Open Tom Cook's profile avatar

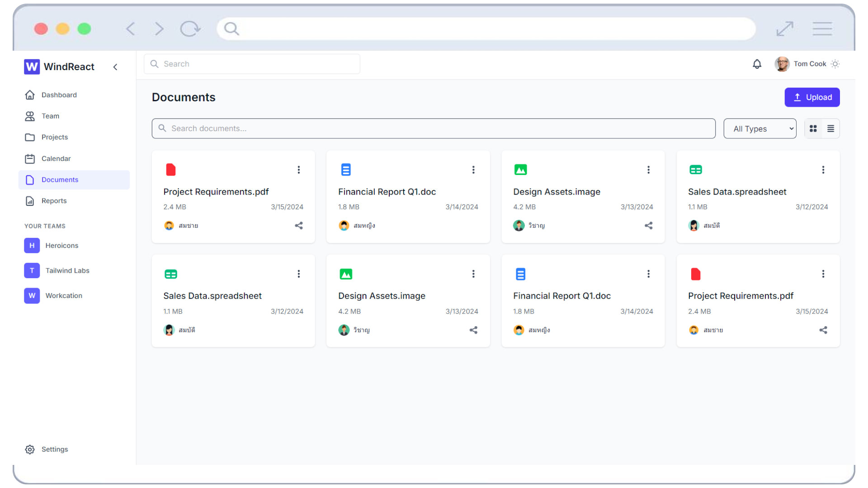tap(782, 64)
